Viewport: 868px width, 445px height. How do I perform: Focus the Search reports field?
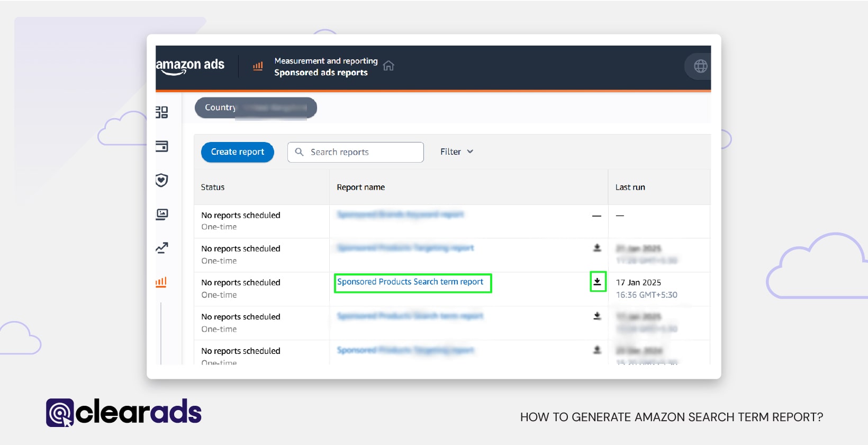click(356, 152)
